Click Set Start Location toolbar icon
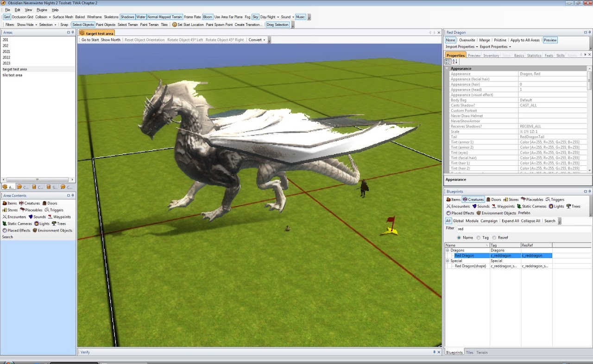 (x=174, y=25)
